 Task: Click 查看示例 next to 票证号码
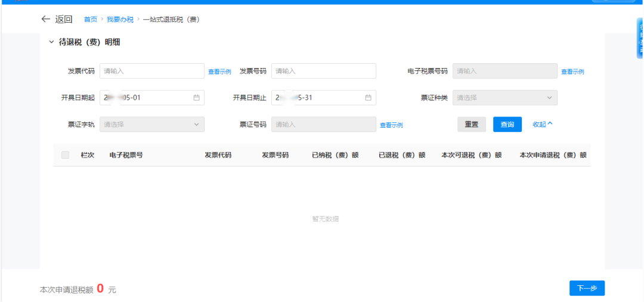click(391, 125)
